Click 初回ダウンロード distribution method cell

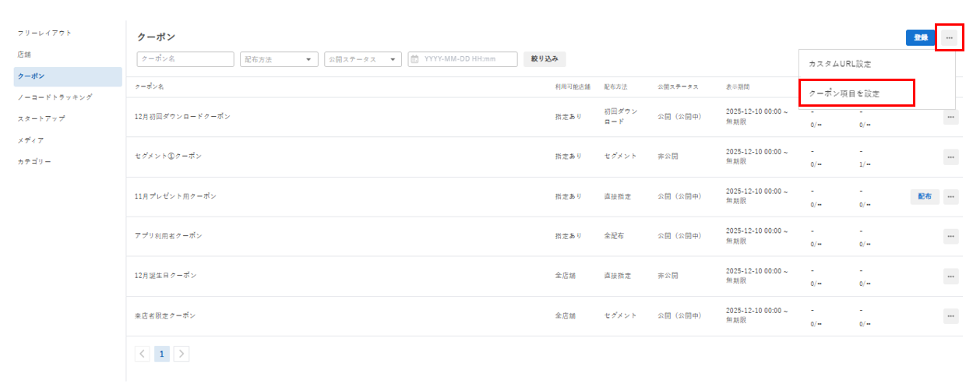621,117
